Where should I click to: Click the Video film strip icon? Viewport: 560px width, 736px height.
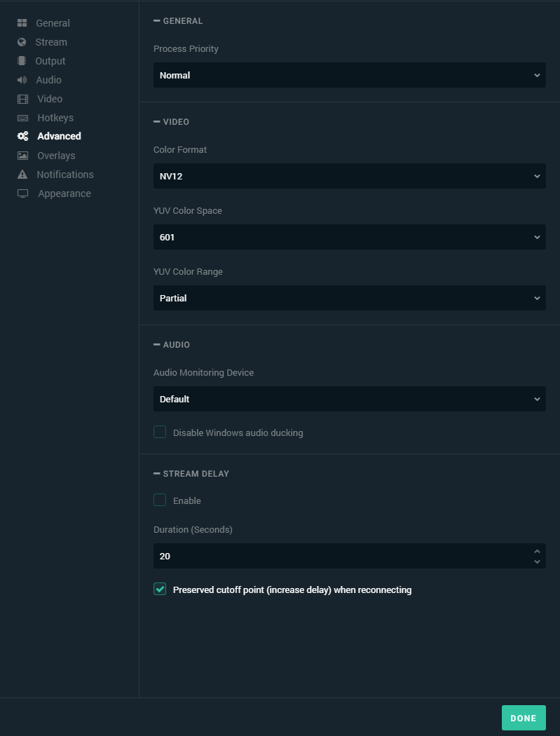pos(22,99)
